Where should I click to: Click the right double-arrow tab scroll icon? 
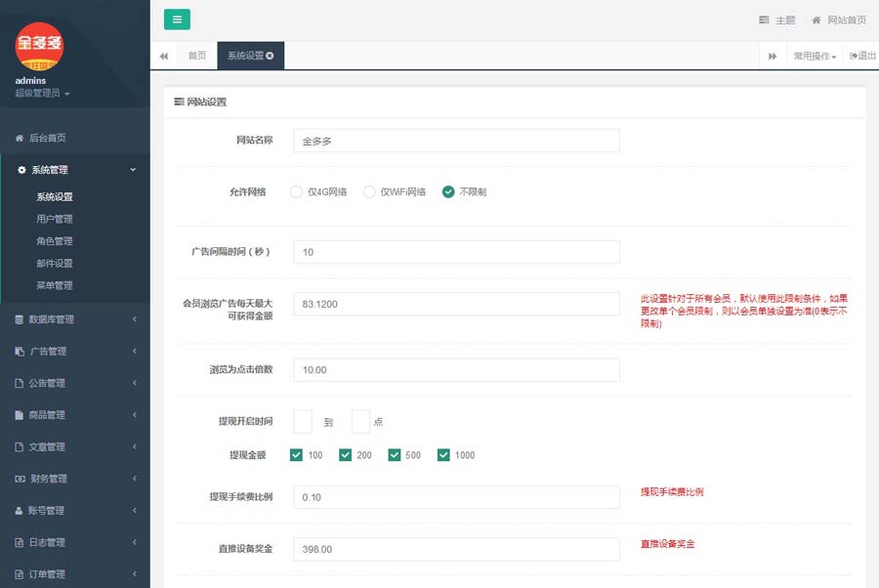click(x=773, y=57)
